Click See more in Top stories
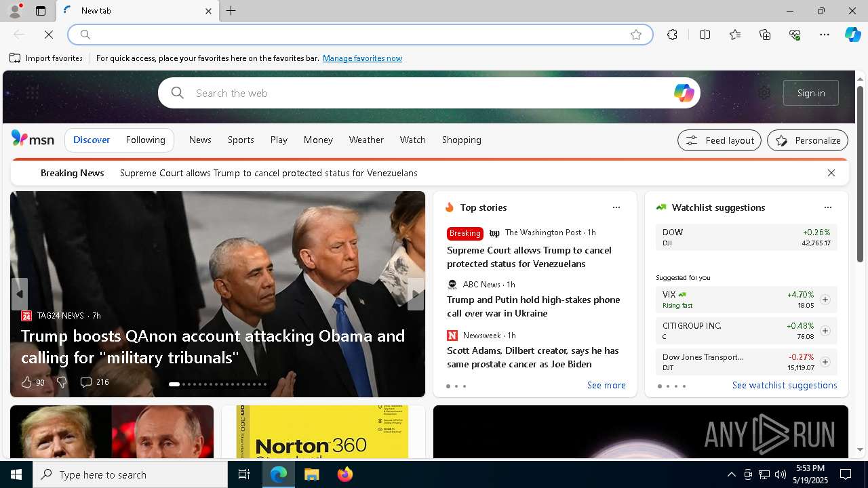 (606, 385)
